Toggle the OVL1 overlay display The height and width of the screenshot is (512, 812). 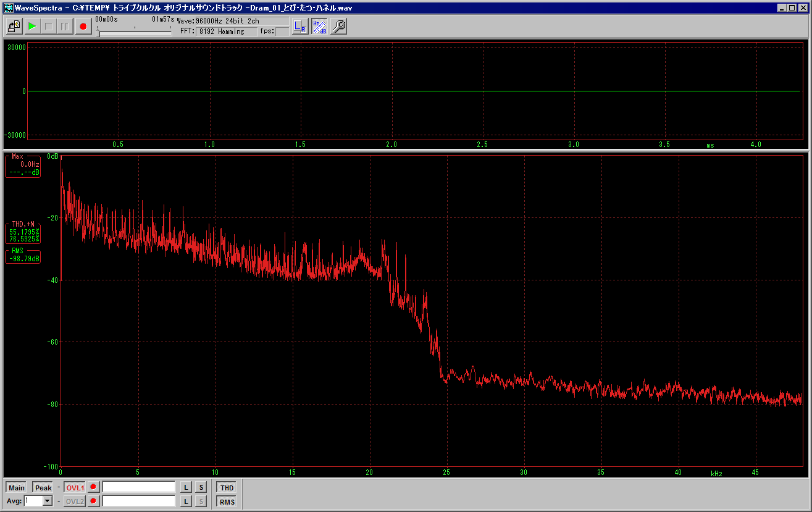pos(75,487)
